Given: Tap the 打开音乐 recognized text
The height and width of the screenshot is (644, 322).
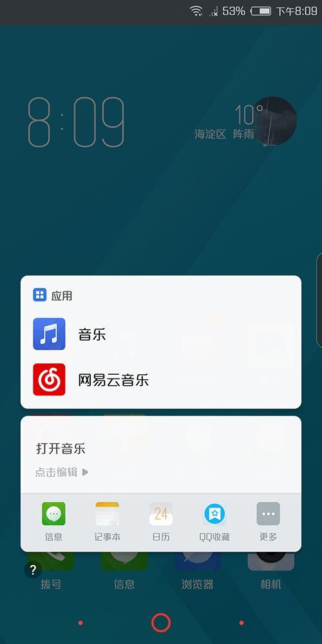Looking at the screenshot, I should tap(61, 448).
